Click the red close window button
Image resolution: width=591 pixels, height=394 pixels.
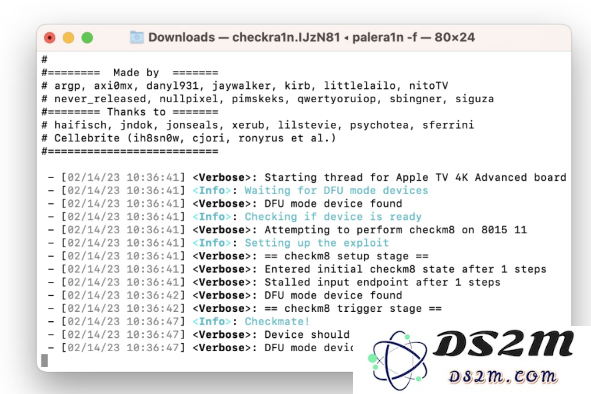[x=50, y=38]
